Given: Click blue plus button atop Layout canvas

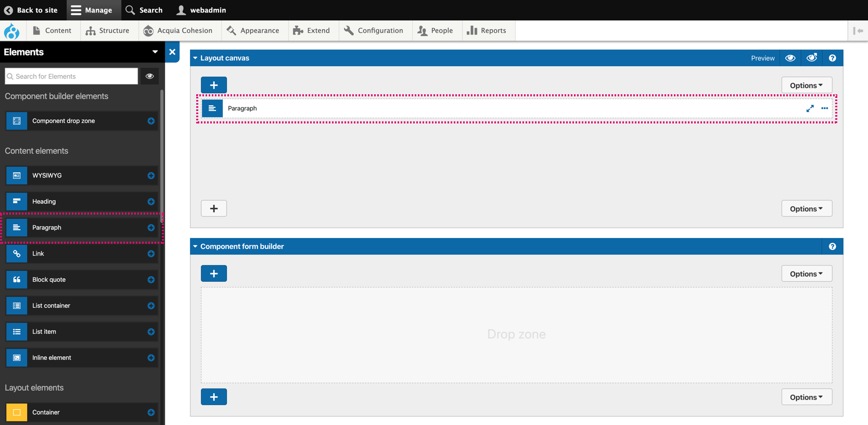Looking at the screenshot, I should click(x=214, y=85).
